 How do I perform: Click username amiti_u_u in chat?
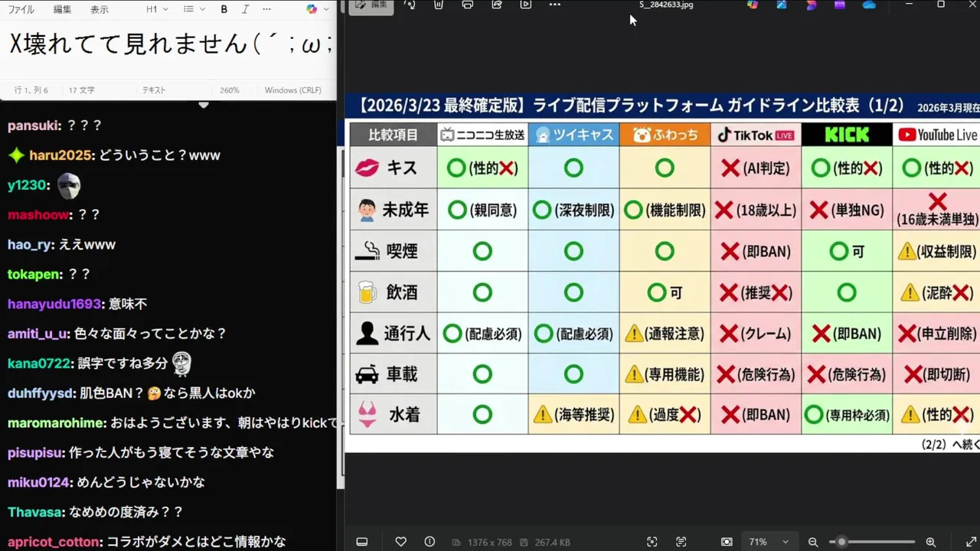pos(38,334)
